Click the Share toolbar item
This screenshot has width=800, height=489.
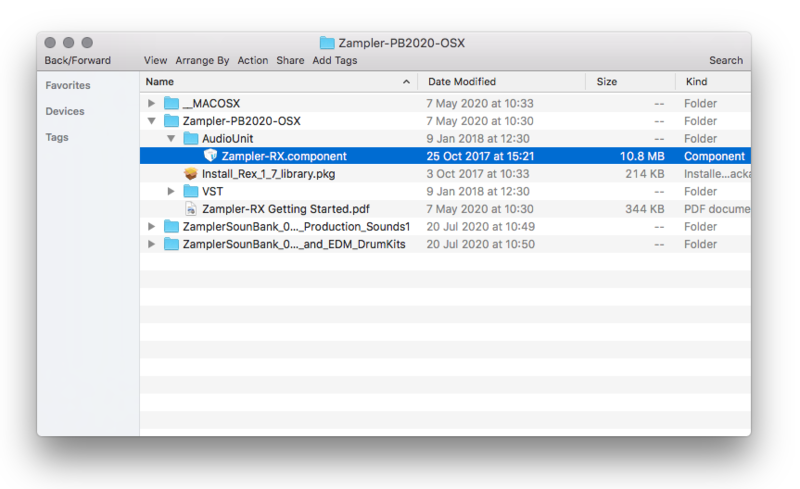click(x=290, y=60)
